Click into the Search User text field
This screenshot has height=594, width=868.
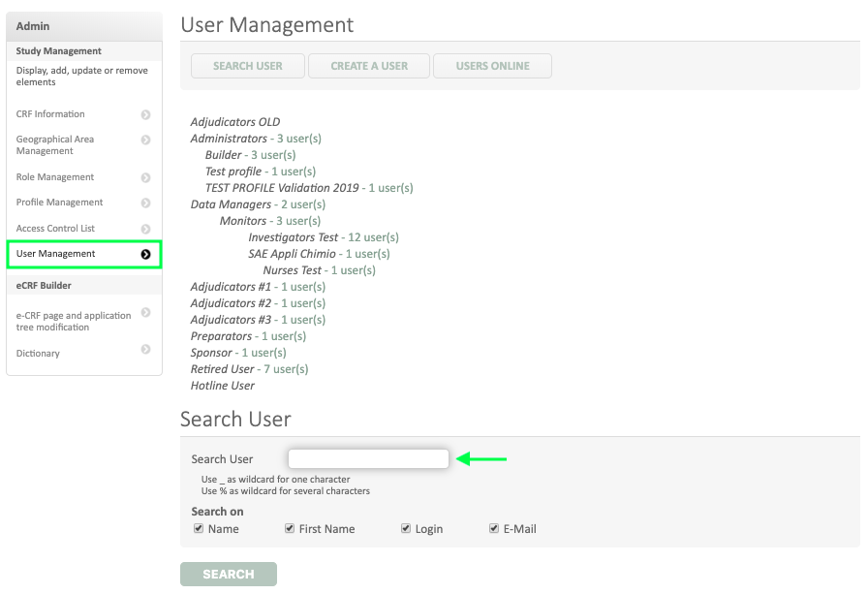point(368,458)
